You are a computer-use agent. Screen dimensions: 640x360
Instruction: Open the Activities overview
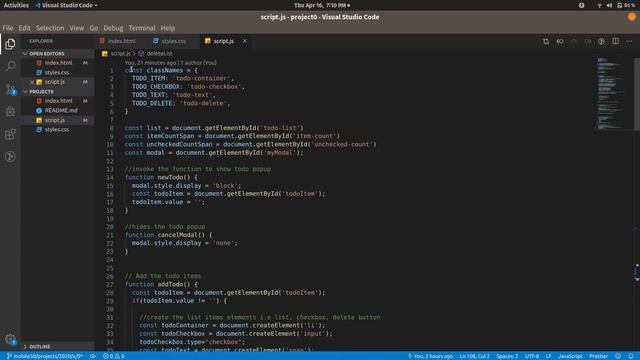click(16, 5)
